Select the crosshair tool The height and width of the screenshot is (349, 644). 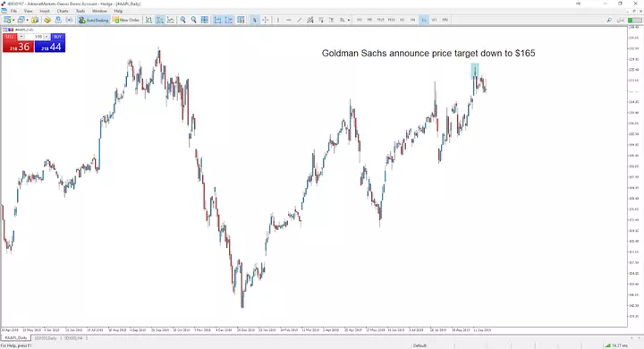(x=266, y=20)
